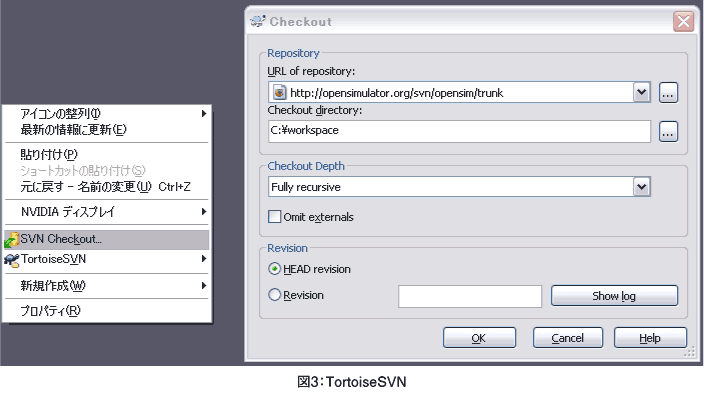Image resolution: width=704 pixels, height=393 pixels.
Task: Close the Checkout dialog with the X
Action: (x=683, y=21)
